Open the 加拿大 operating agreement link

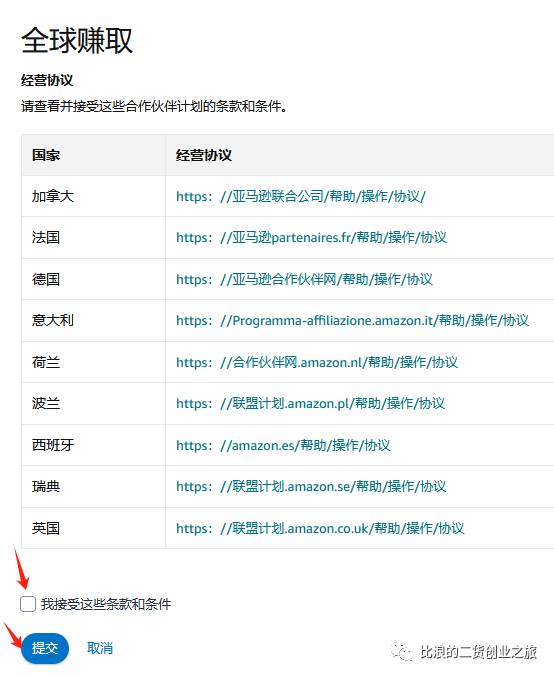(x=301, y=196)
